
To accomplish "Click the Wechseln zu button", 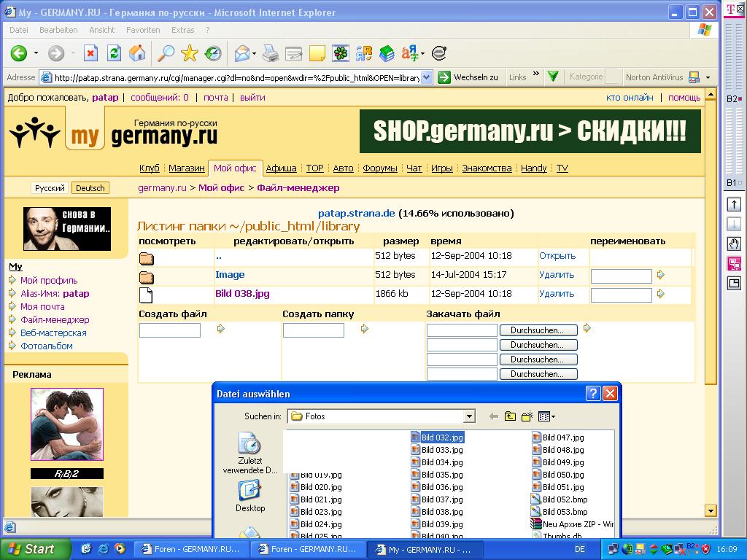I will point(468,77).
